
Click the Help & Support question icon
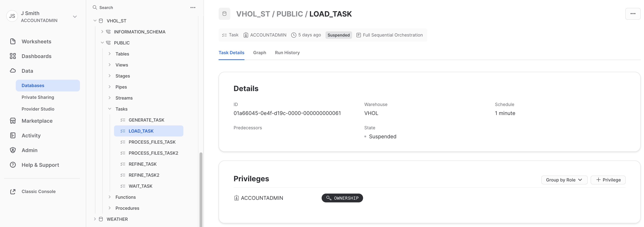tap(13, 165)
